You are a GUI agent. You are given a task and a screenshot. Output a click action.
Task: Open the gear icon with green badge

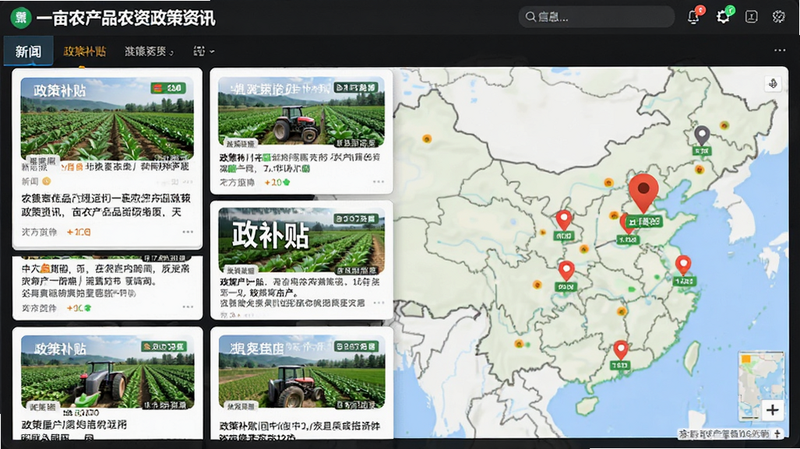[723, 17]
